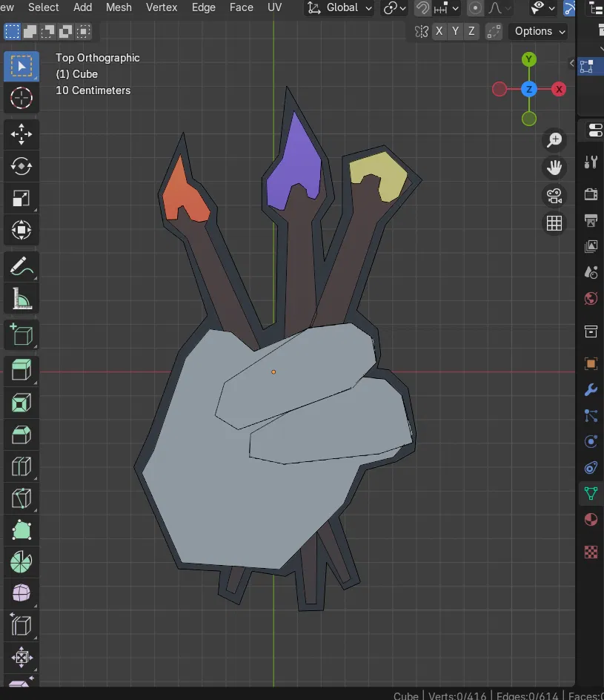Open the Modifiers wrench properties tab
Screen dimensions: 604x700
(591, 390)
